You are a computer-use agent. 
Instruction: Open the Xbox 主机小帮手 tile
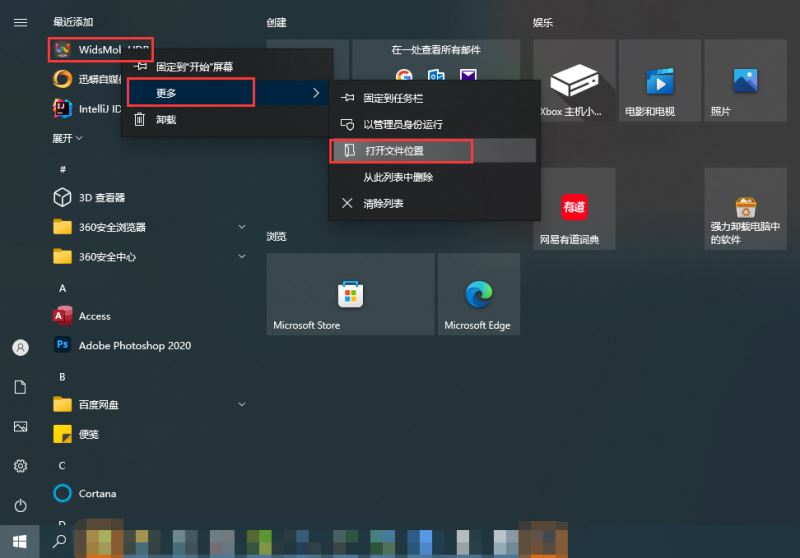pos(574,81)
